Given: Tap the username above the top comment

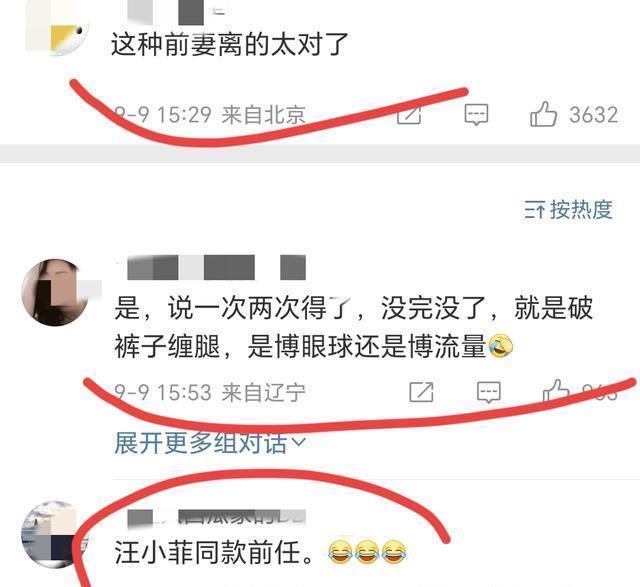Looking at the screenshot, I should click(x=176, y=12).
